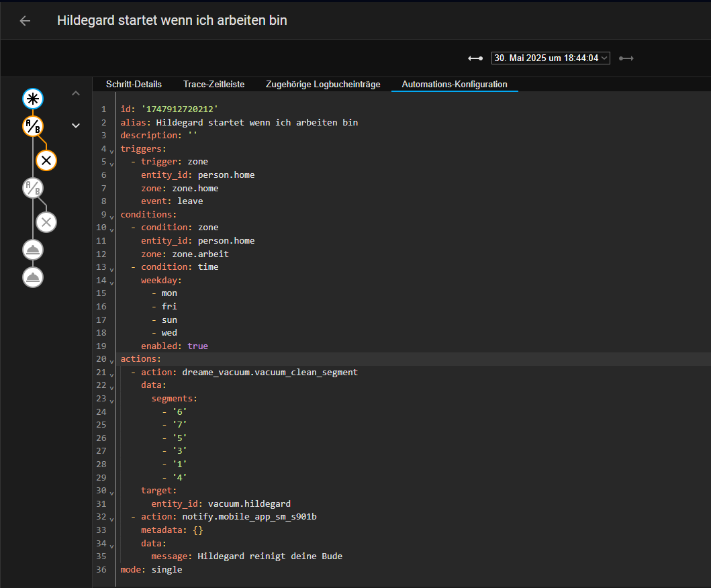711x588 pixels.
Task: Click segment value '6'
Action: tap(179, 411)
